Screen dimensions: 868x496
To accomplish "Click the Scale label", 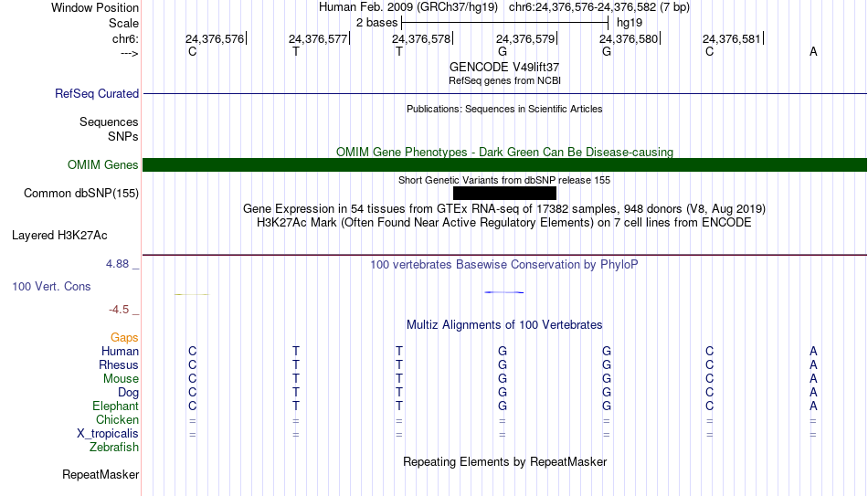I will [x=124, y=23].
